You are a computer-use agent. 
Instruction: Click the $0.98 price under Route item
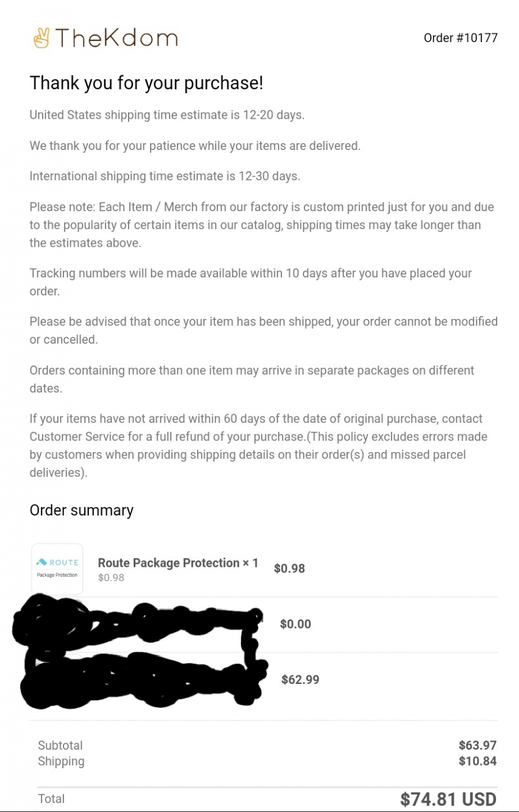coord(111,578)
